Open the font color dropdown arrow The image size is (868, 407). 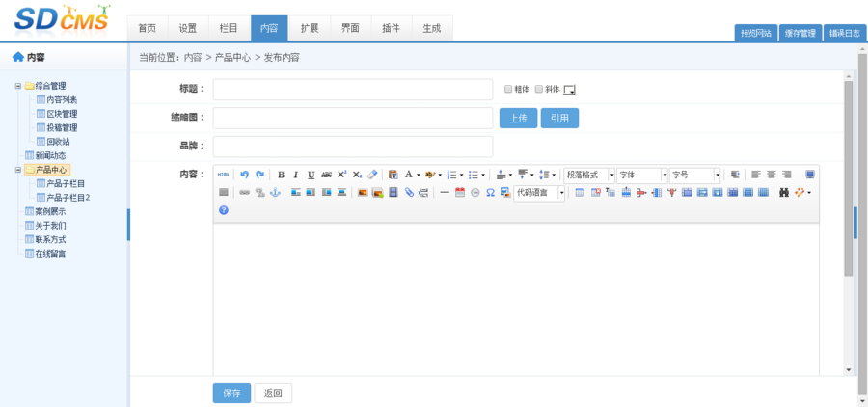[418, 175]
